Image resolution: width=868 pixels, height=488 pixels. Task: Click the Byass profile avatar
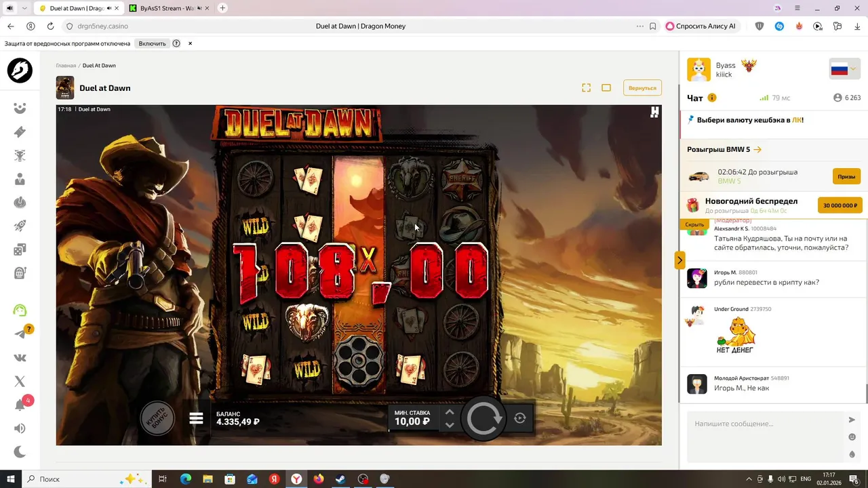698,69
